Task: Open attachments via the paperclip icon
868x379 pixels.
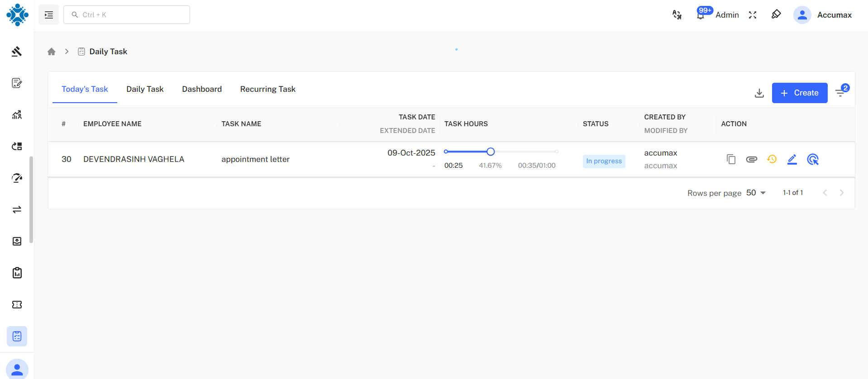Action: click(751, 159)
